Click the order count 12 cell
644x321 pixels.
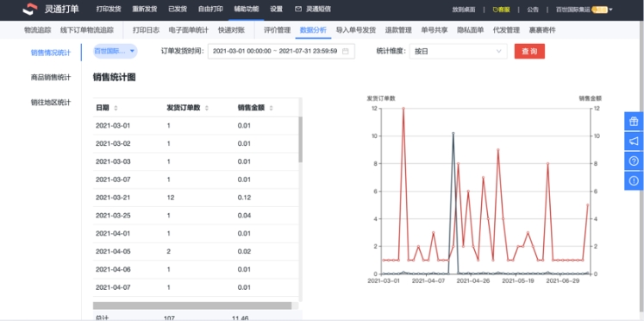coord(171,198)
